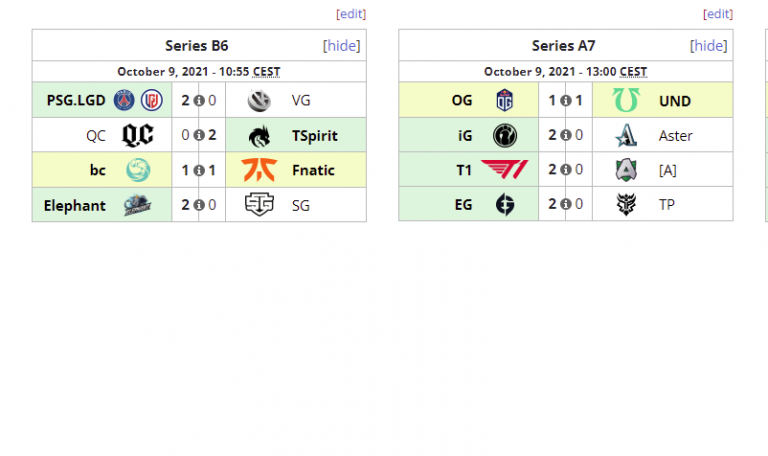Click edit link above Series B6
Image resolution: width=768 pixels, height=456 pixels.
pyautogui.click(x=351, y=14)
